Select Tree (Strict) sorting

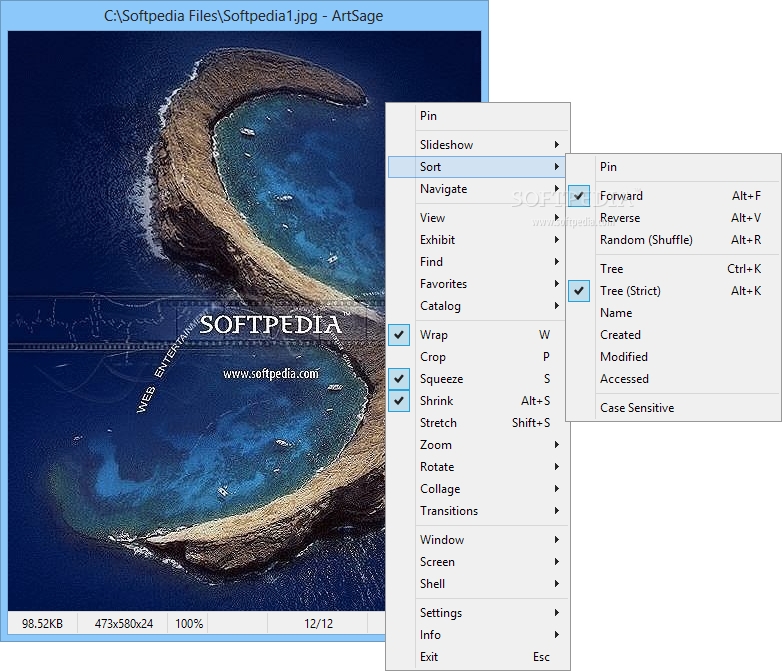(673, 291)
